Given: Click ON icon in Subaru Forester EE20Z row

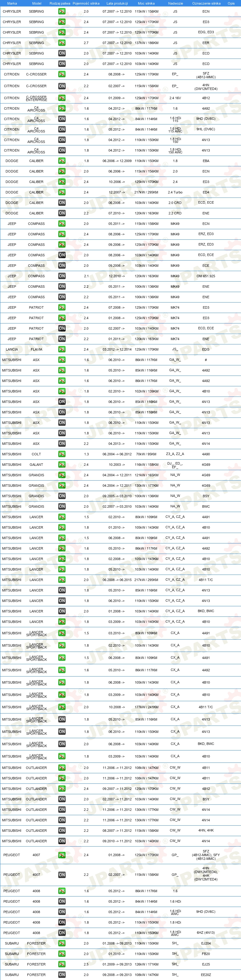Looking at the screenshot, I should 62,975.
